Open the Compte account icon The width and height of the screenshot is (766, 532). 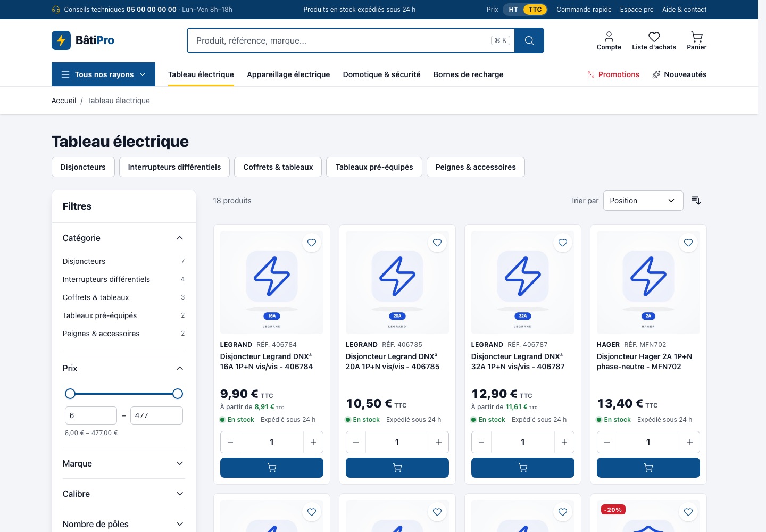pos(609,40)
